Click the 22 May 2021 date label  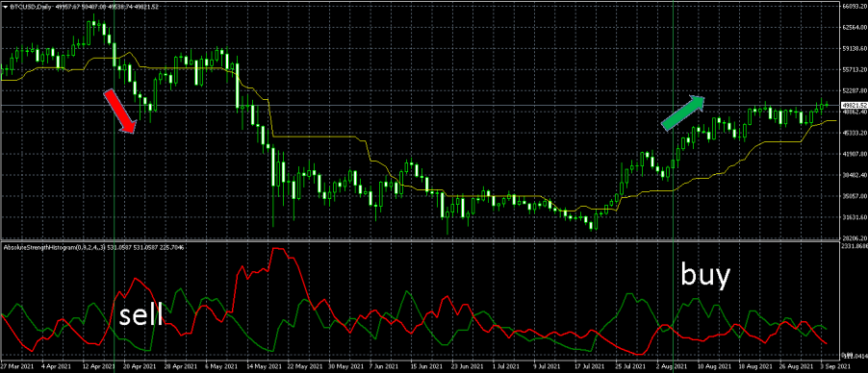306,367
